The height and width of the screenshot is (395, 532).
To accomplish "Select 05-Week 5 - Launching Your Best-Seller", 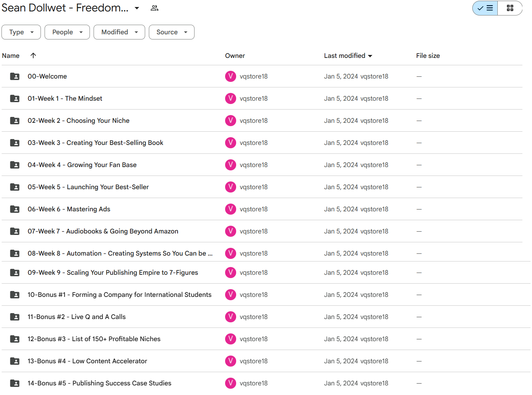I will 88,187.
